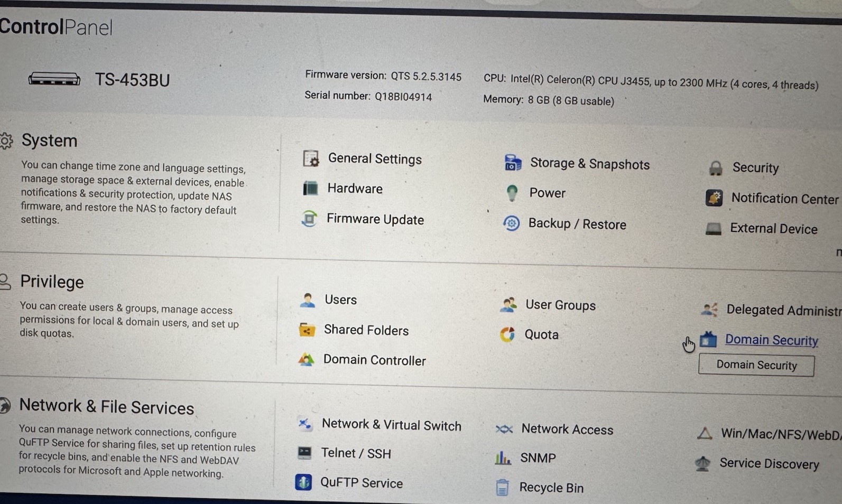This screenshot has height=504, width=842.
Task: Click the Network & File Services heading
Action: coord(107,407)
